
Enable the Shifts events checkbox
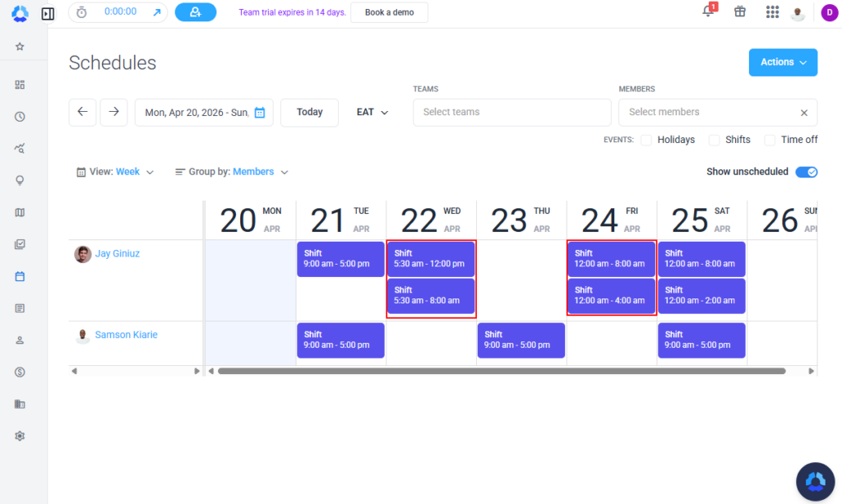coord(715,140)
